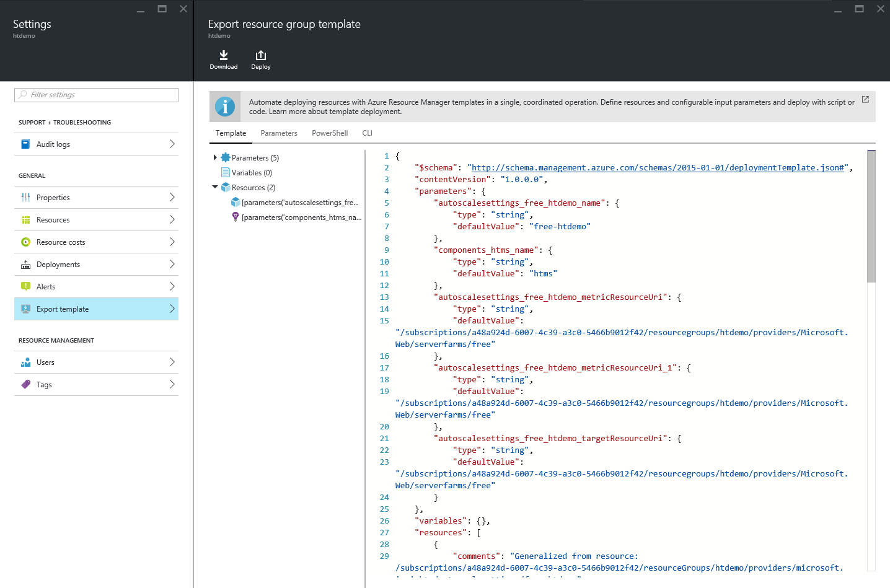Click the Users icon
The image size is (890, 588).
tap(25, 362)
